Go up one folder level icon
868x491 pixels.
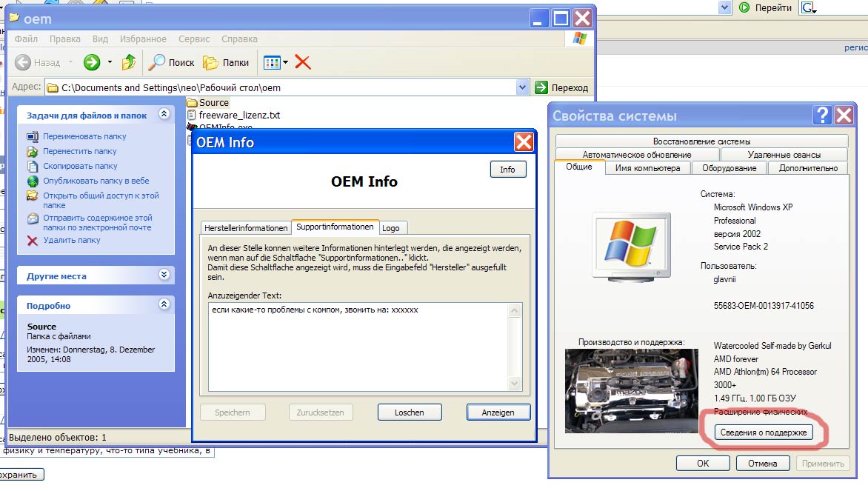(128, 62)
